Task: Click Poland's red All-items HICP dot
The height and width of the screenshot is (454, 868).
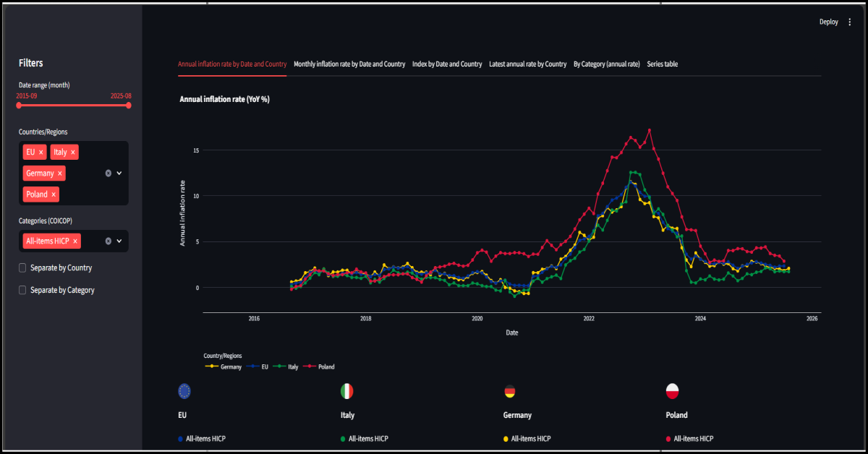Action: click(x=668, y=439)
